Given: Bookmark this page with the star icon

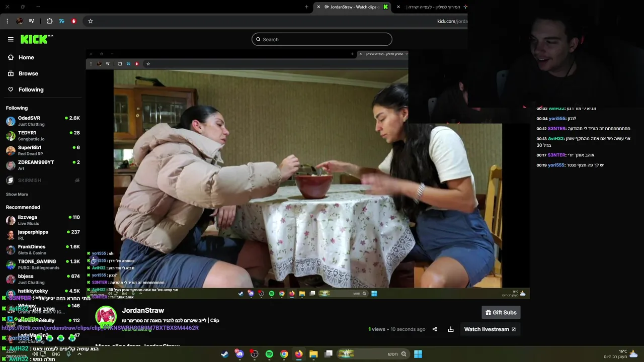Looking at the screenshot, I should (91, 21).
